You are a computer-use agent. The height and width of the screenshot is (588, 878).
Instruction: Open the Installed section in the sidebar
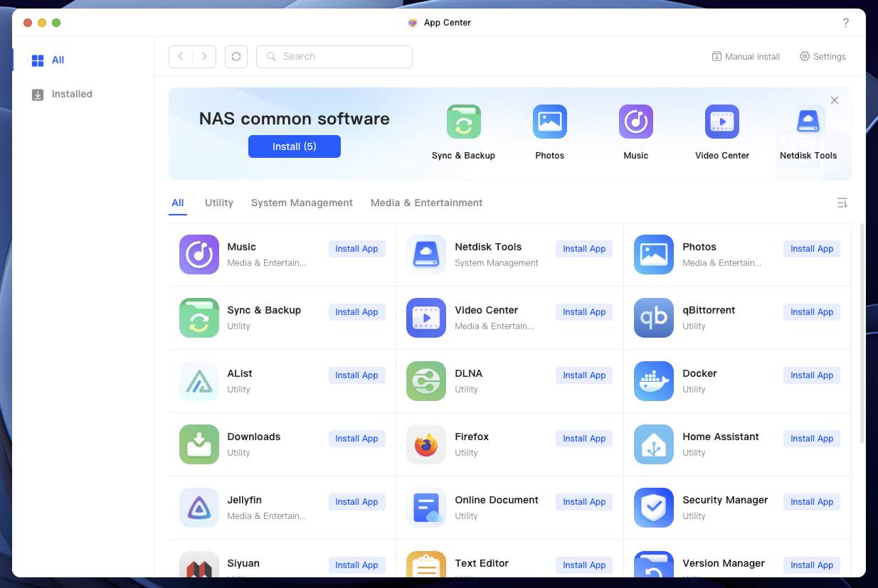(x=83, y=94)
